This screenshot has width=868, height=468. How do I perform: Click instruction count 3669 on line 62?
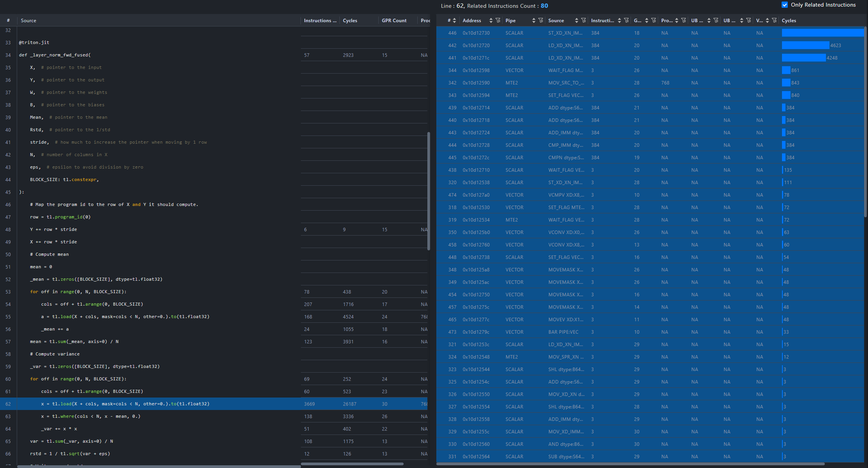click(309, 404)
